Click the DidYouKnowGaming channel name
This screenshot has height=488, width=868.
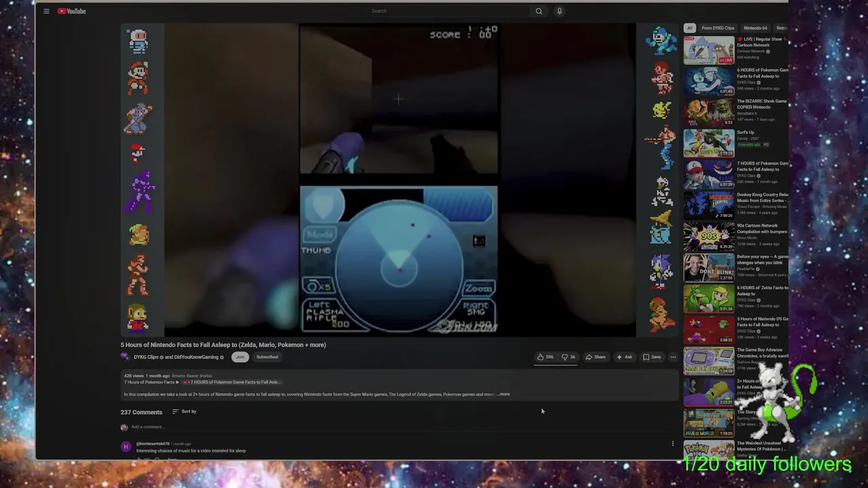(x=197, y=357)
